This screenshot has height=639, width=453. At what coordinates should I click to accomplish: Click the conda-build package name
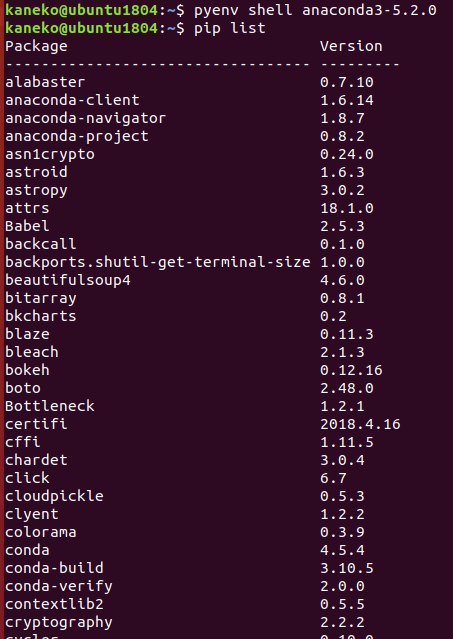point(54,568)
